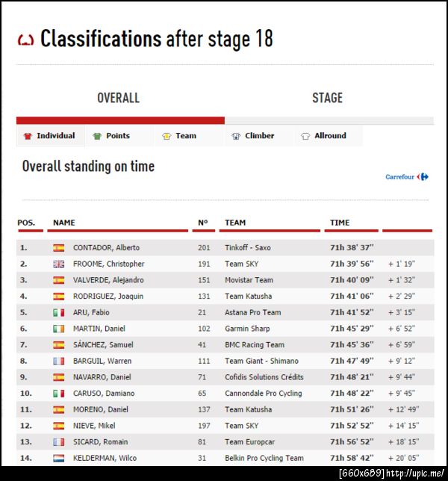
Task: Click the polka-dot Climber jersey icon
Action: point(236,136)
